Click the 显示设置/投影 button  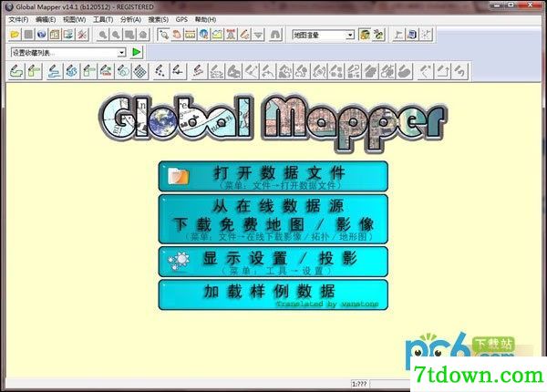(x=273, y=262)
